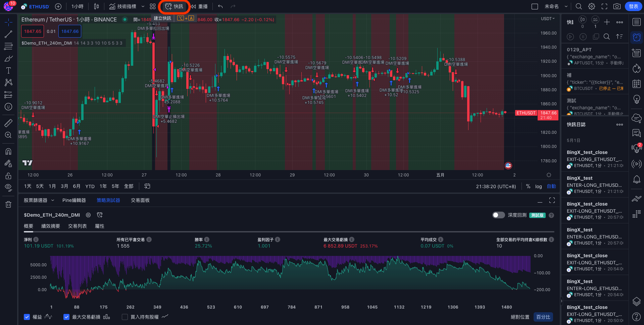Open the Fibonacci tools in left toolbar

coord(8,46)
